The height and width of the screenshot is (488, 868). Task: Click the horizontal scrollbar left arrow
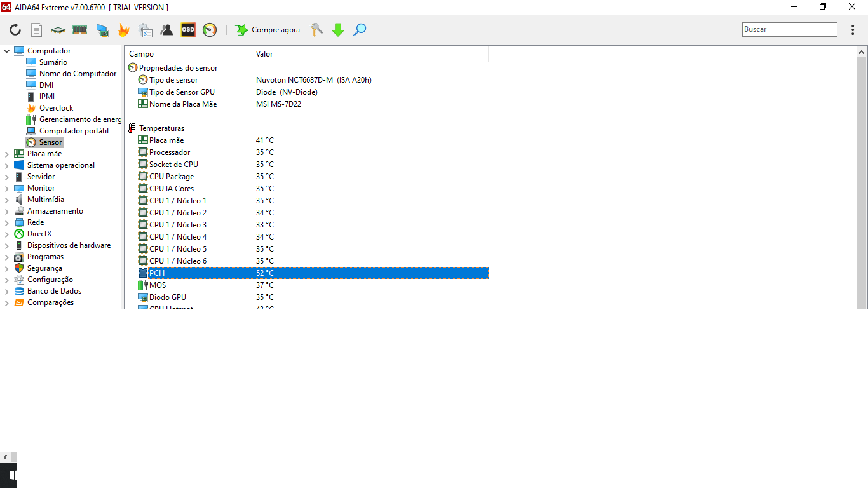pos(5,457)
